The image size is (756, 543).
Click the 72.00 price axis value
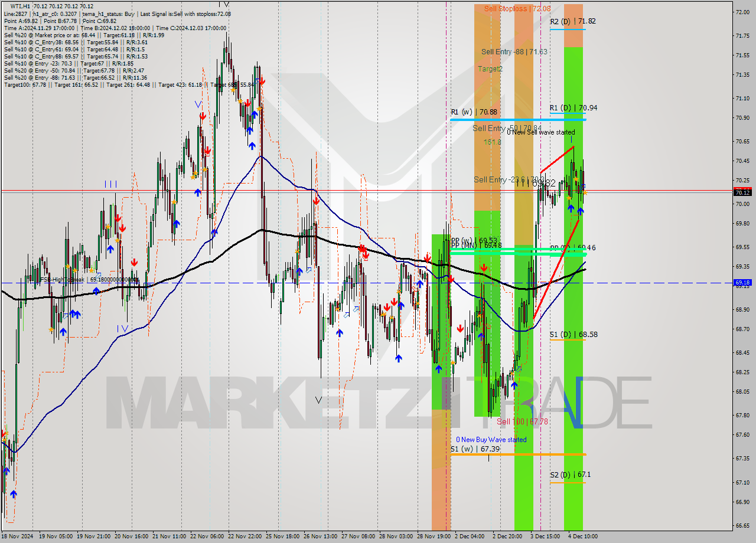(x=742, y=12)
